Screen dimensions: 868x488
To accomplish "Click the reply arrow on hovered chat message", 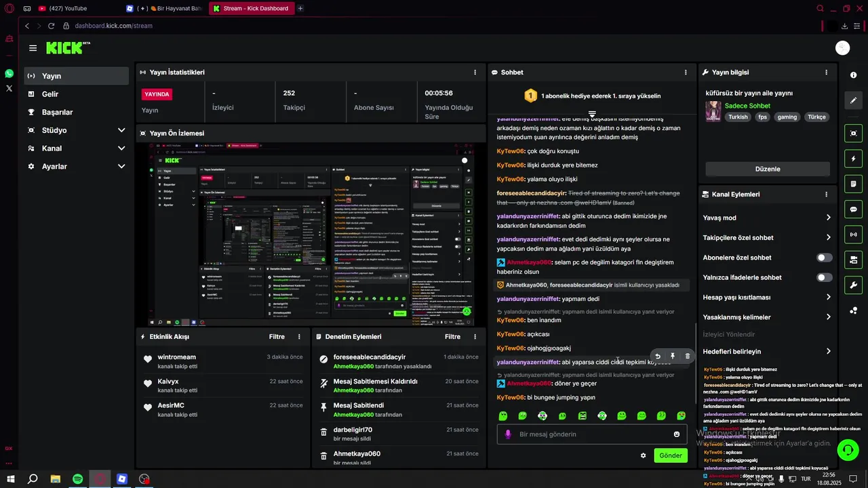I will pos(657,356).
